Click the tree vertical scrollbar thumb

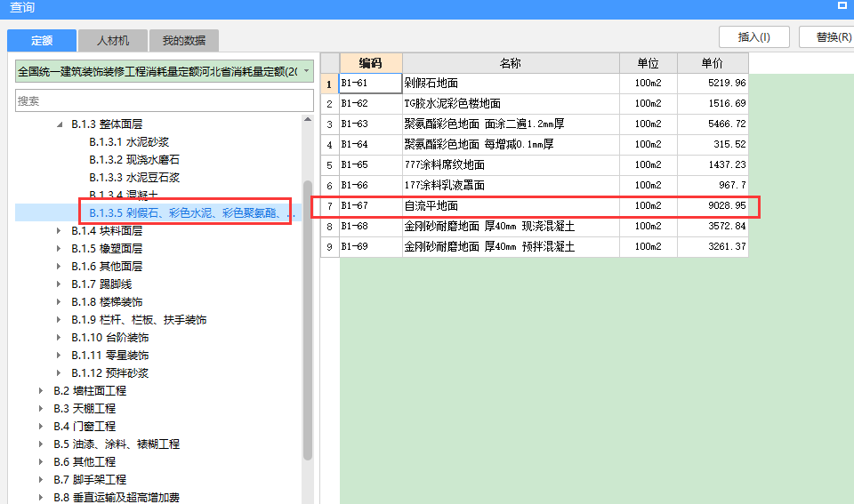pyautogui.click(x=308, y=320)
